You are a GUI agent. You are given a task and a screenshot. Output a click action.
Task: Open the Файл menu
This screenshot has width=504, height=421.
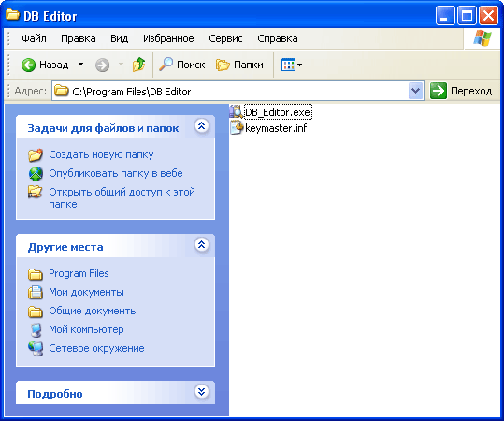(x=34, y=38)
